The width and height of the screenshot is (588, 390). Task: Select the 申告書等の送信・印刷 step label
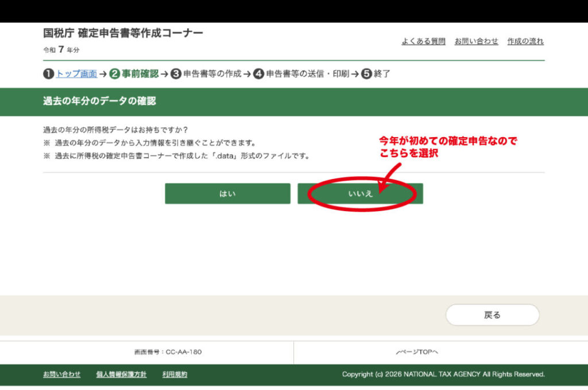(x=308, y=74)
